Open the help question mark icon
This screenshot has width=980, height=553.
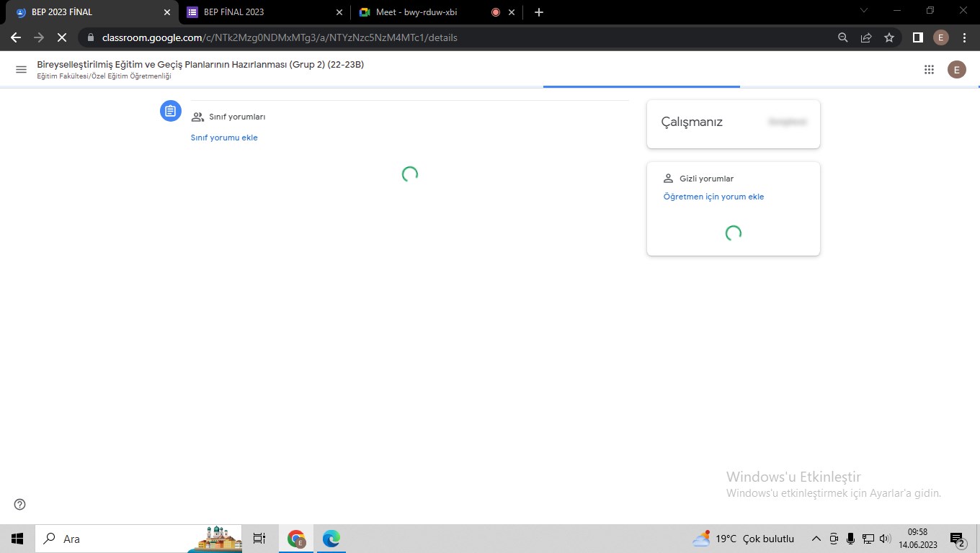click(x=20, y=504)
